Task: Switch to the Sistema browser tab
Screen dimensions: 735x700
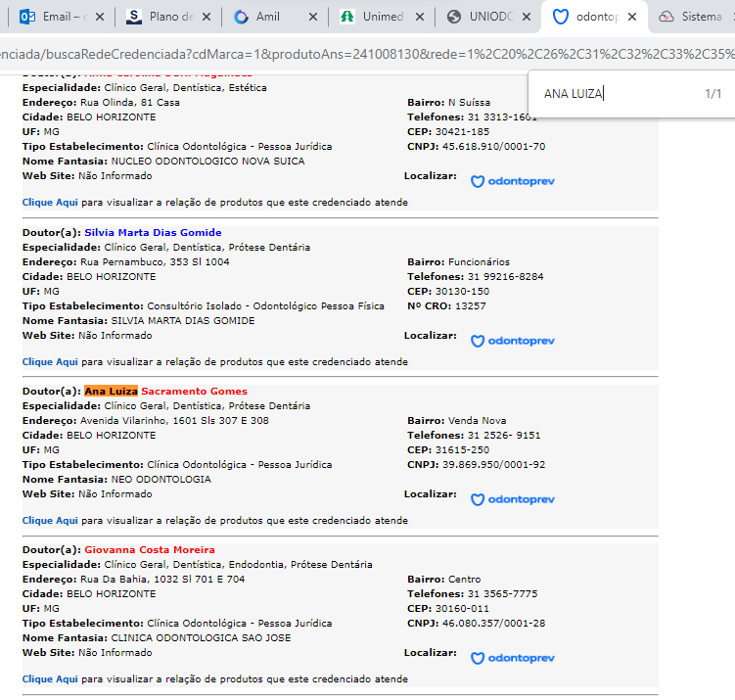Action: pos(694,17)
